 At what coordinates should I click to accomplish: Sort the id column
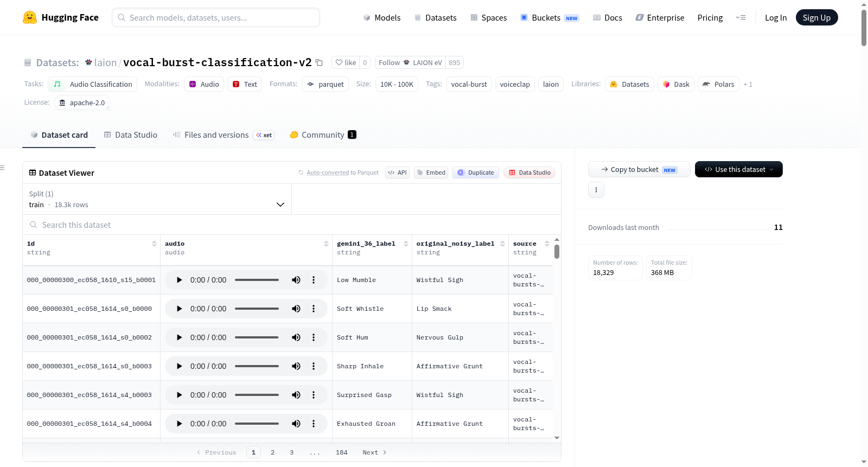(x=154, y=244)
